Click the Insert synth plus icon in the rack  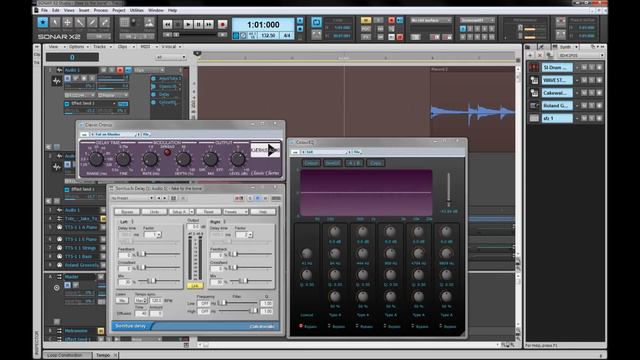click(x=530, y=55)
